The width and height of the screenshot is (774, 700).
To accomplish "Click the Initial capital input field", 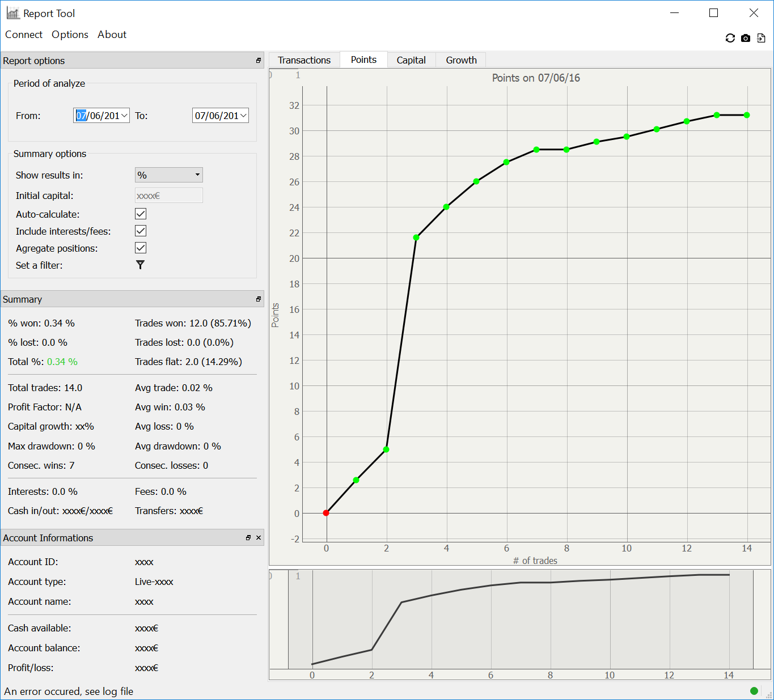I will 168,196.
